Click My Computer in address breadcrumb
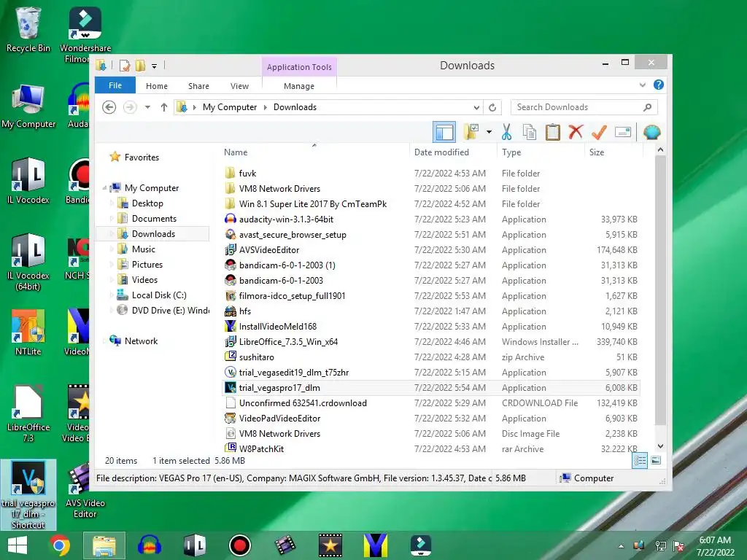 (x=230, y=107)
